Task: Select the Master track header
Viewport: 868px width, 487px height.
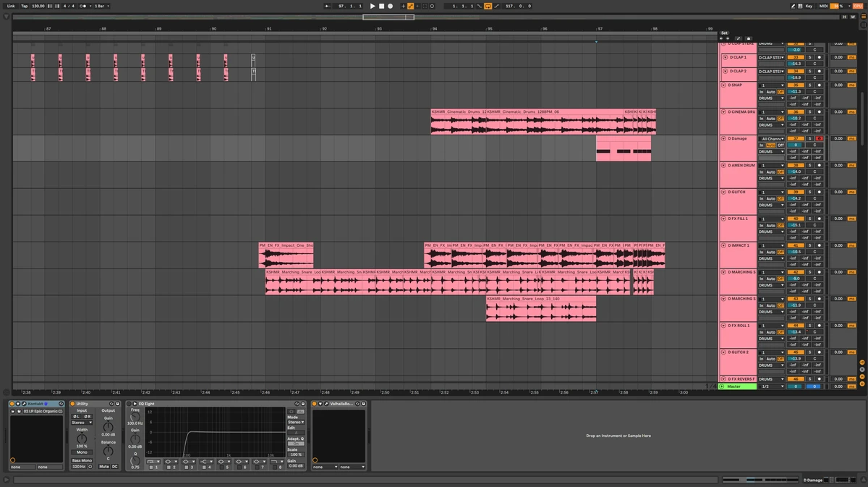Action: 737,386
